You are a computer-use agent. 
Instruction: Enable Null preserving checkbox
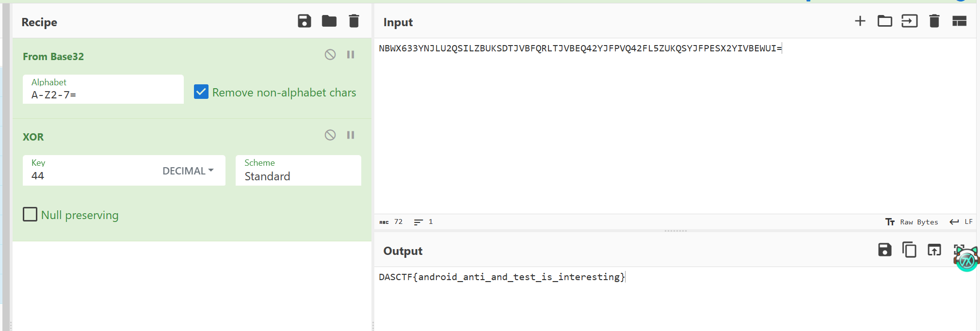[x=30, y=214]
